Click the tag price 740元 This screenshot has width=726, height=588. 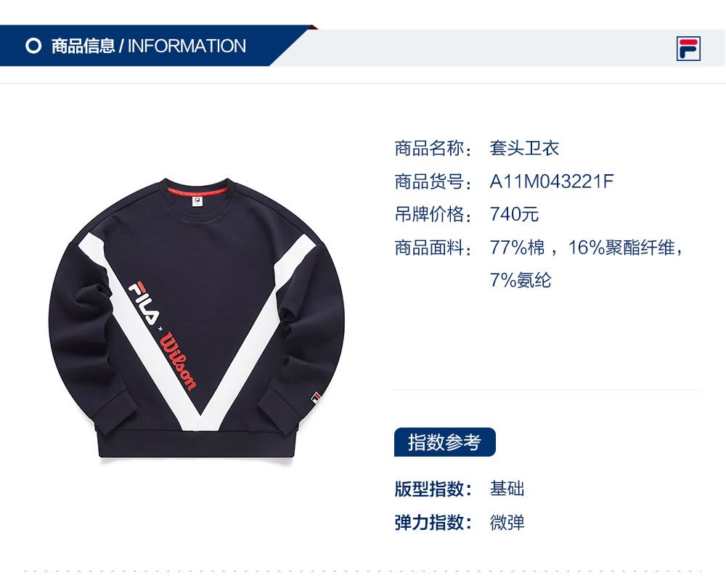tap(515, 214)
